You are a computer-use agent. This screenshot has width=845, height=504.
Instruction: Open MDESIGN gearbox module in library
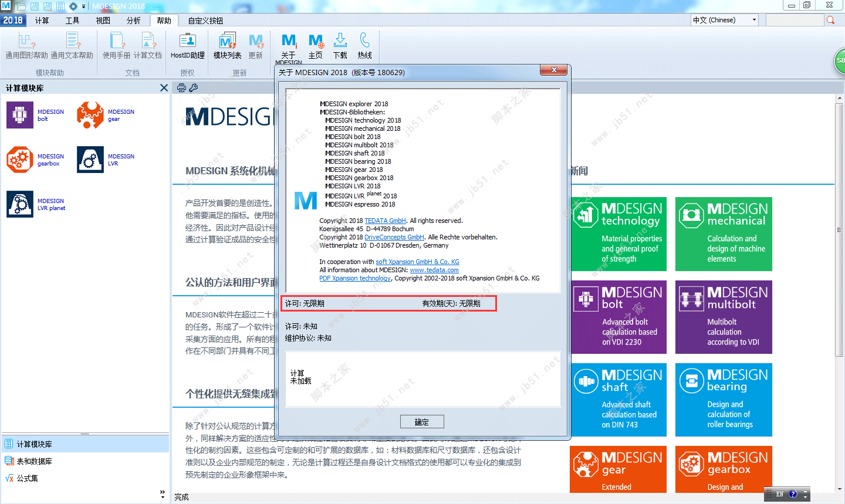pyautogui.click(x=35, y=160)
